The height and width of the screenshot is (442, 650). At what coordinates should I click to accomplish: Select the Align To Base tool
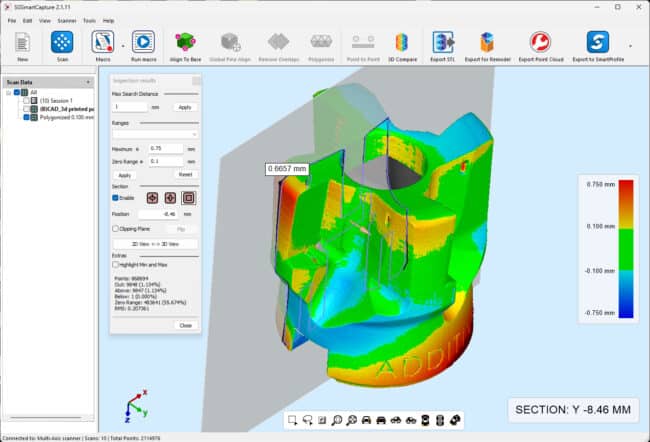185,46
